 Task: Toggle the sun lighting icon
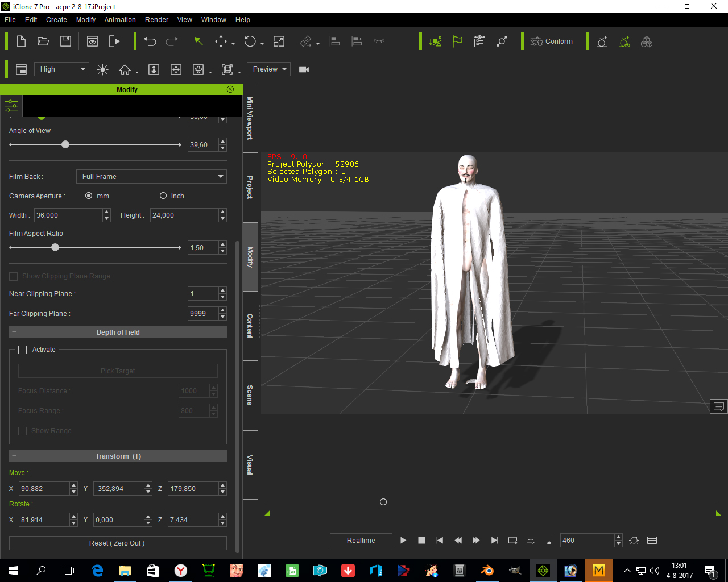pos(102,69)
